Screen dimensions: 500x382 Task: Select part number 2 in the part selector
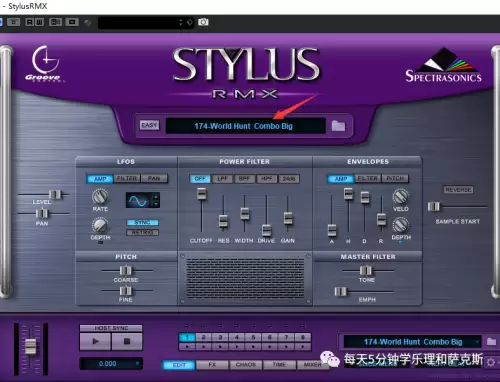pos(204,337)
